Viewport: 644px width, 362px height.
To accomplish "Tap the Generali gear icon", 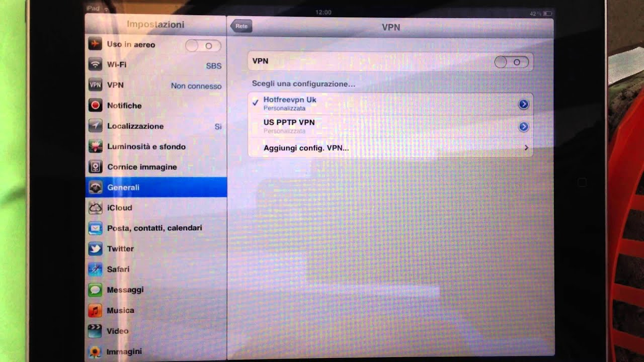I will coord(95,187).
